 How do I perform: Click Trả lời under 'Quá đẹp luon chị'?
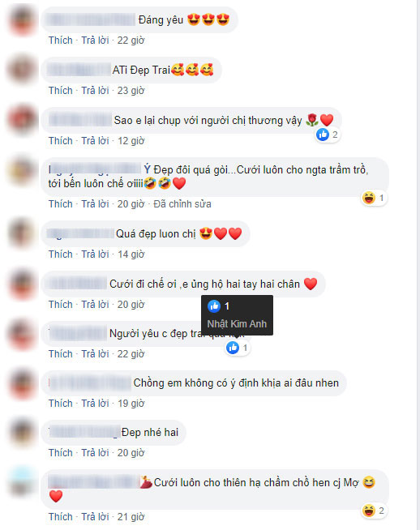click(x=95, y=254)
